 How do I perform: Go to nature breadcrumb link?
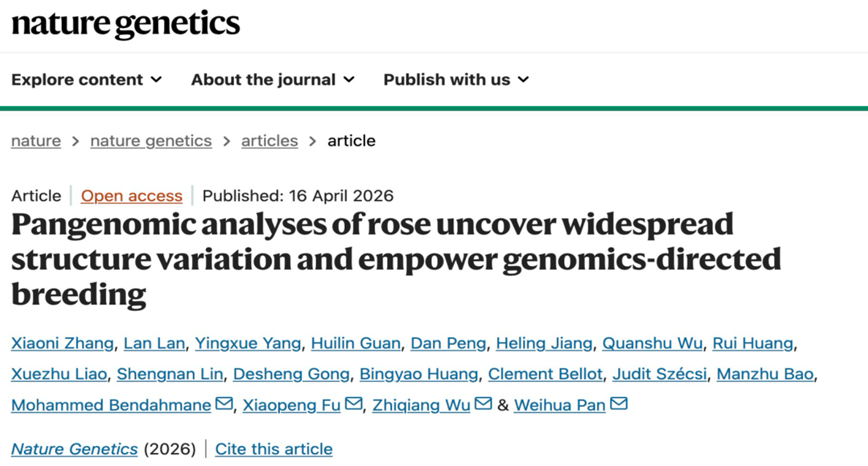(x=36, y=141)
